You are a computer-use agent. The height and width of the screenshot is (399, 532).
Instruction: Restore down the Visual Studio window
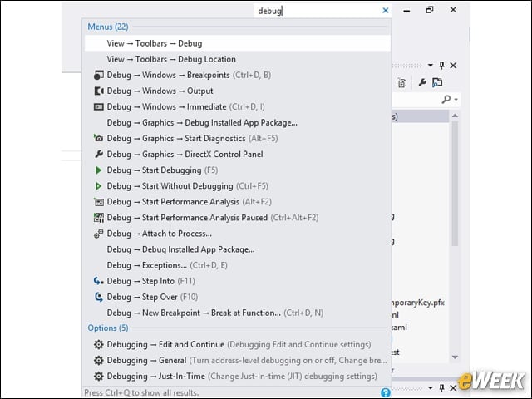click(x=430, y=10)
